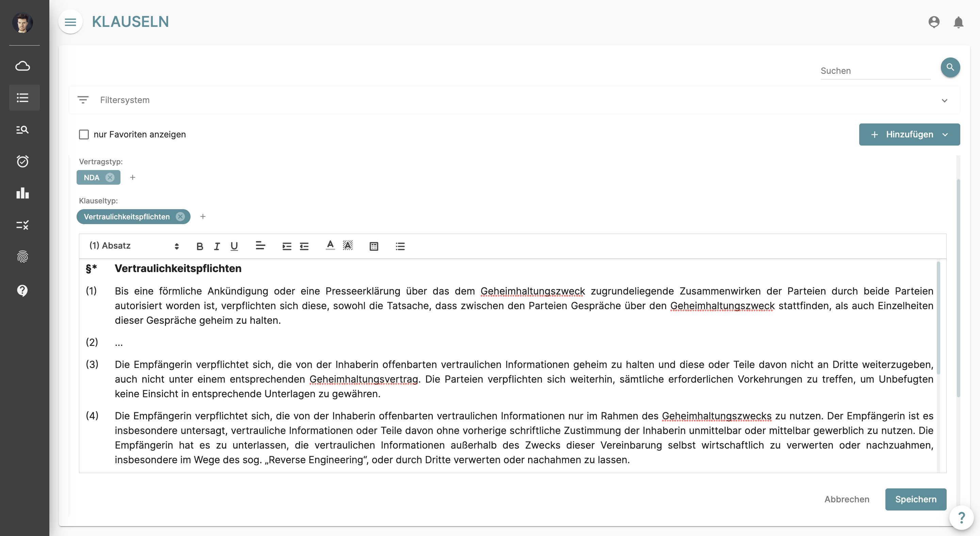Open the (1) Absatz style dropdown

click(134, 246)
